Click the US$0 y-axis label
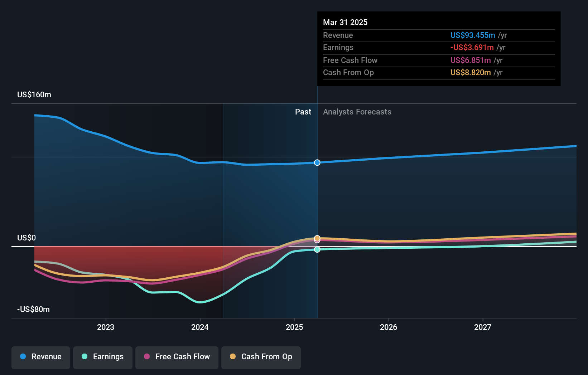 point(26,238)
